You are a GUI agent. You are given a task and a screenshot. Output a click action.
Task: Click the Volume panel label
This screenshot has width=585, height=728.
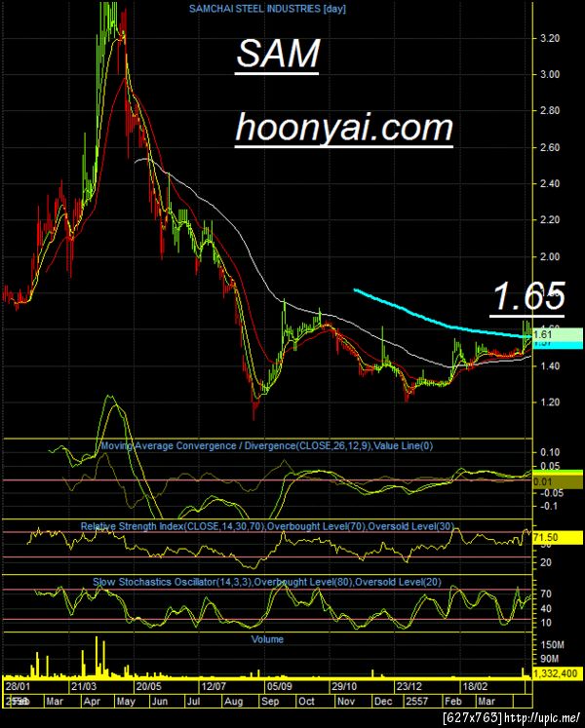(267, 639)
